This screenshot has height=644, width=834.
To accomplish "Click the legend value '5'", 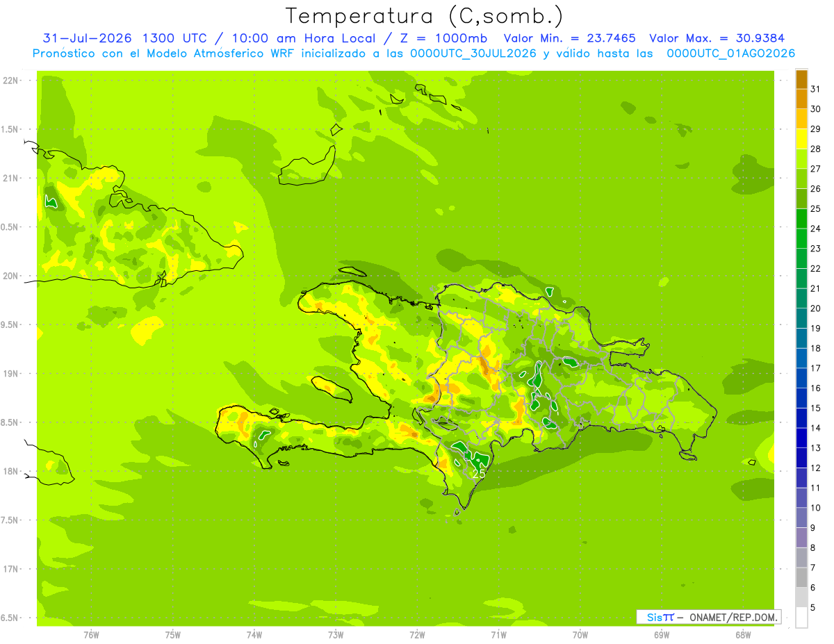I will coord(813,608).
